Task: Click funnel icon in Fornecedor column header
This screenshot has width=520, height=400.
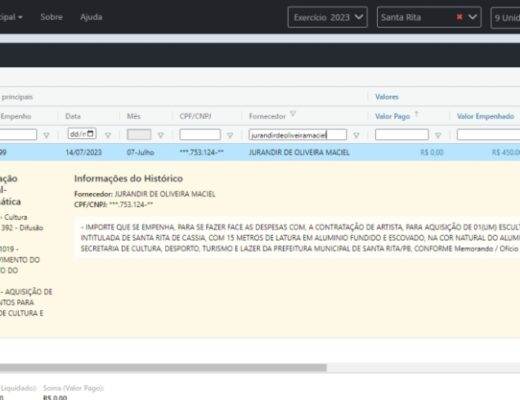Action: click(x=293, y=114)
